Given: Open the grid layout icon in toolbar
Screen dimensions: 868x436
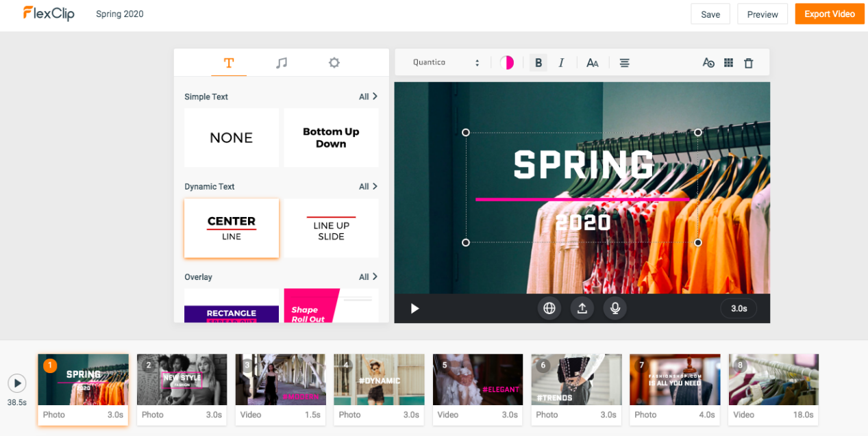Looking at the screenshot, I should pos(728,63).
